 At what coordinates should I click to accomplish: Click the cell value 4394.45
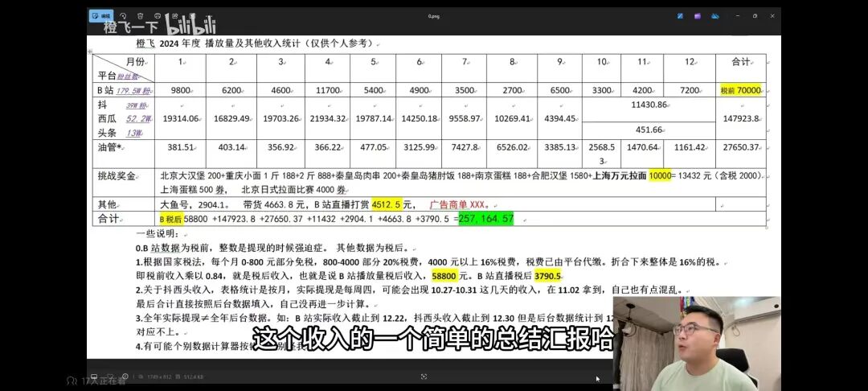pyautogui.click(x=560, y=118)
